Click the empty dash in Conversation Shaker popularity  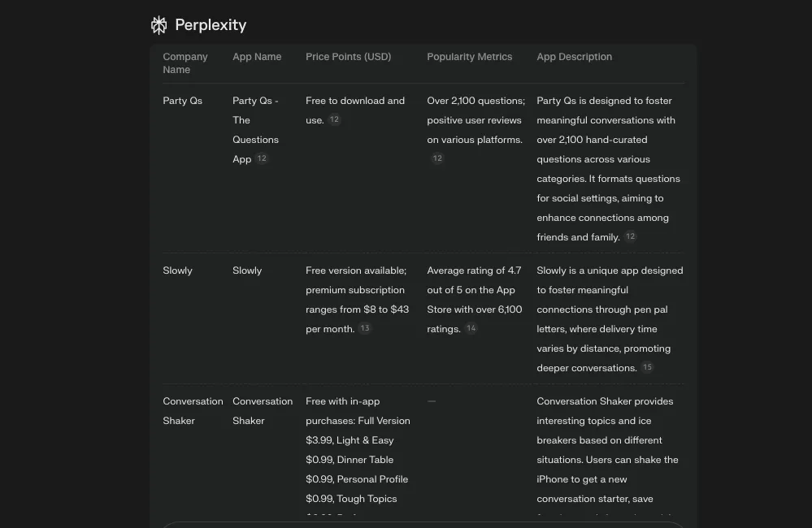(432, 401)
